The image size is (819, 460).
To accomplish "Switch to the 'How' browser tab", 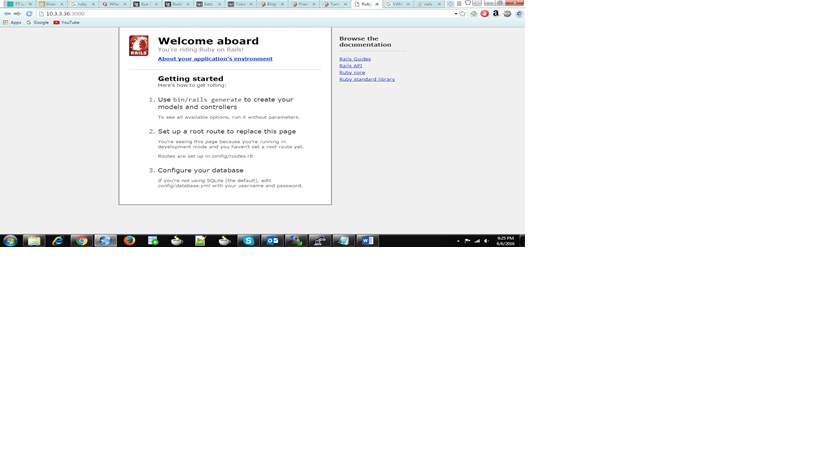I will (51, 4).
